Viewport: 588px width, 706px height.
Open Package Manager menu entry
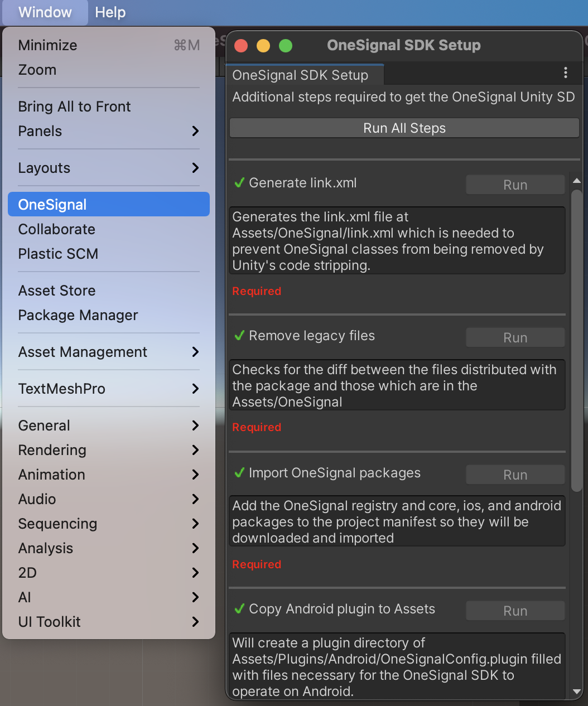pos(109,315)
